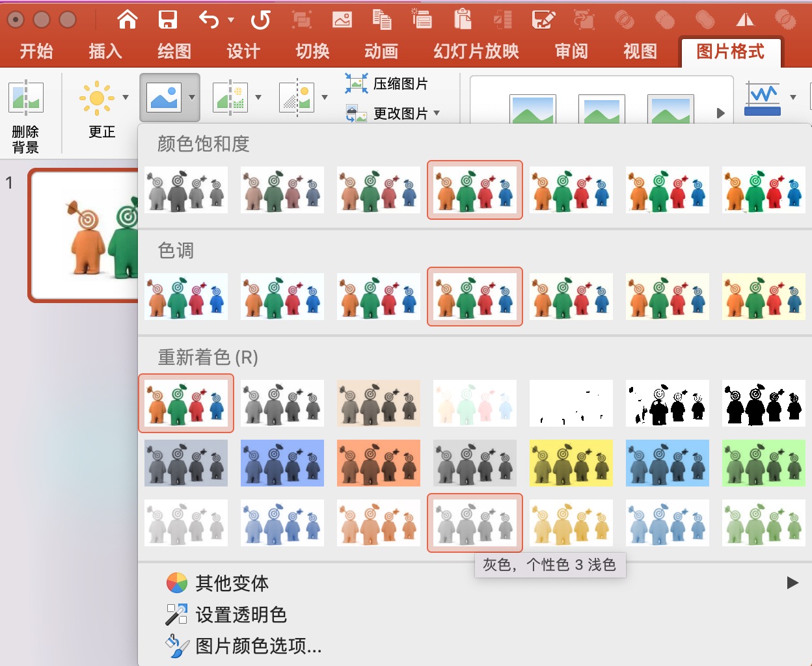This screenshot has width=812, height=666.
Task: Expand the More Variations (其他变体) submenu arrow
Action: (792, 583)
